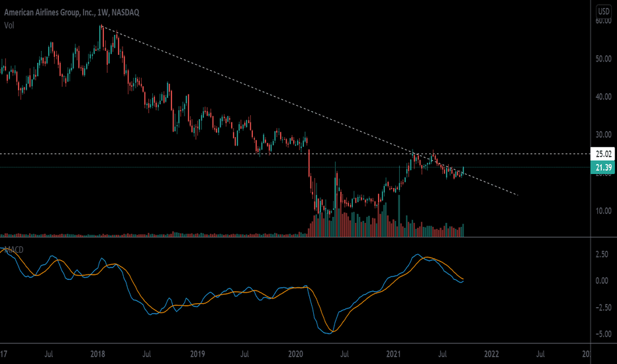Viewport: 617px width, 364px height.
Task: Click the 50.00 price axis label
Action: coord(604,59)
